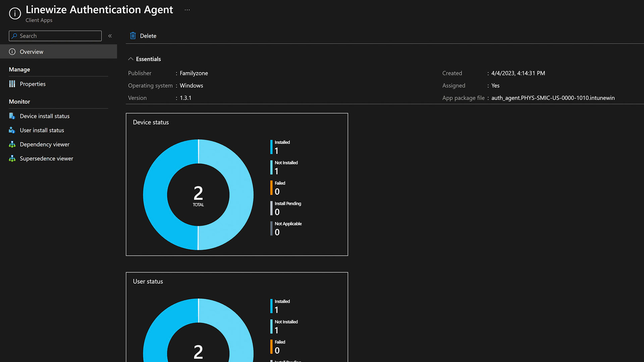Click the Client Apps subtitle
This screenshot has height=362, width=644.
click(x=39, y=20)
